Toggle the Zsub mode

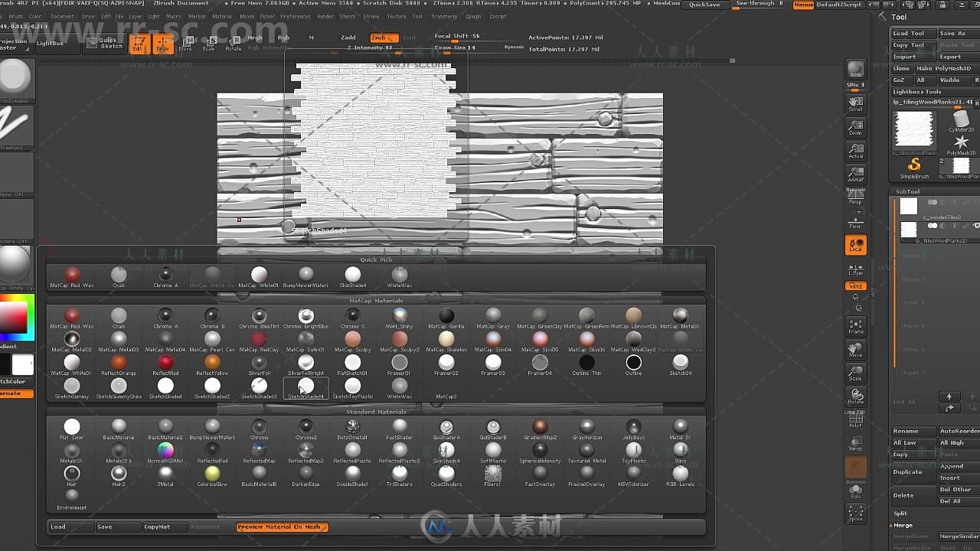383,37
